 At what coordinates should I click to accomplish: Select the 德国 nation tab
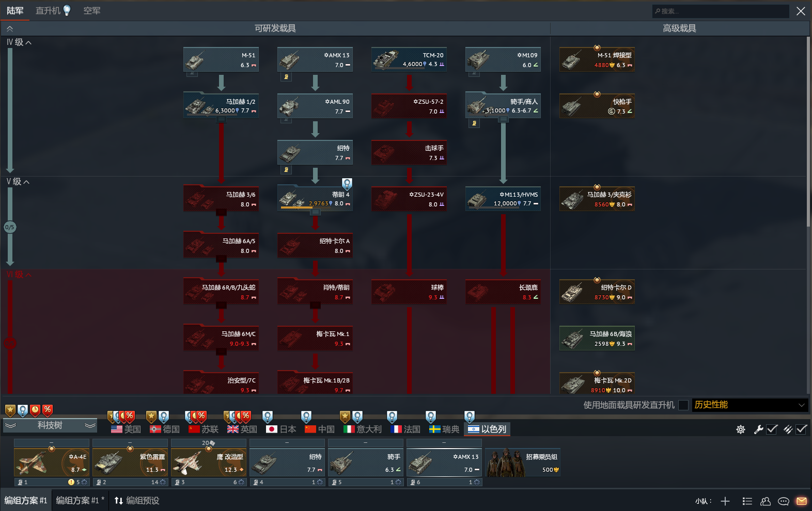tap(165, 429)
